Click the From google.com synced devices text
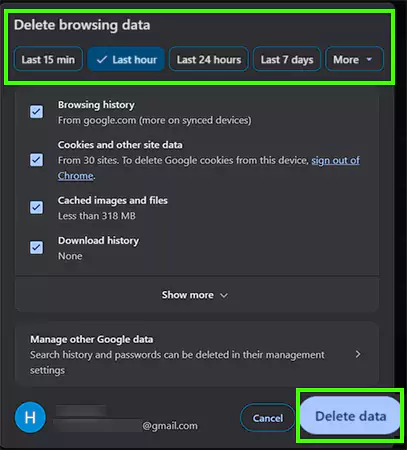 pyautogui.click(x=155, y=120)
